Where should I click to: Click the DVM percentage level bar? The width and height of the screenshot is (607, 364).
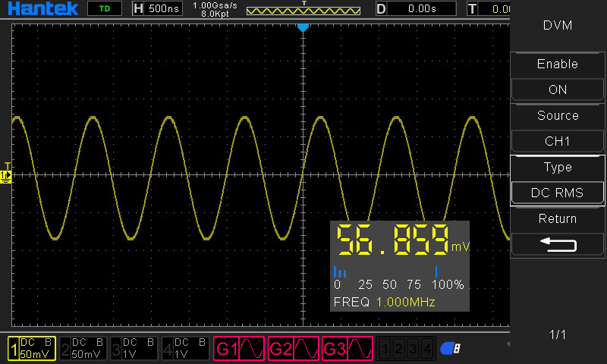click(x=398, y=273)
